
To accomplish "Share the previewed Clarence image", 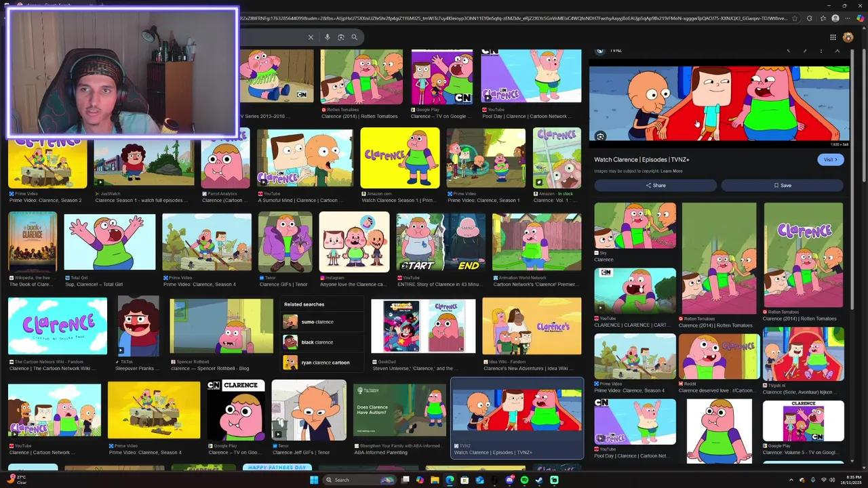I will pyautogui.click(x=655, y=185).
